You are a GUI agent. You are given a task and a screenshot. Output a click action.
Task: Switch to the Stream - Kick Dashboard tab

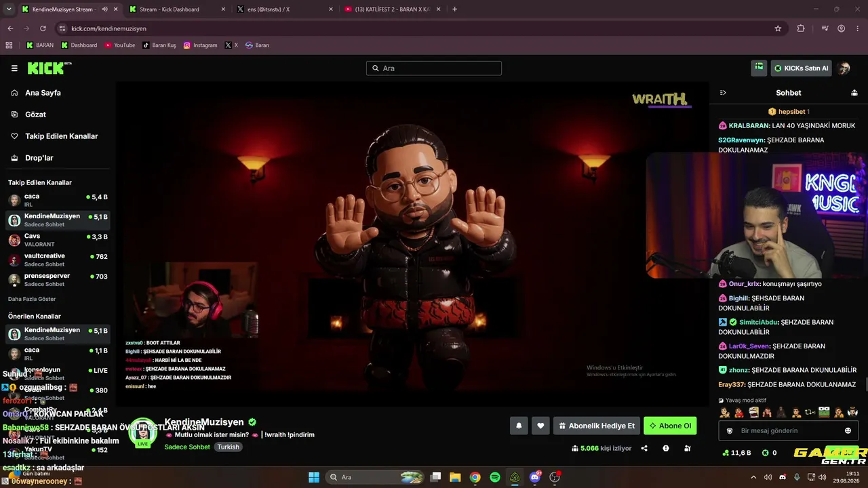[176, 9]
